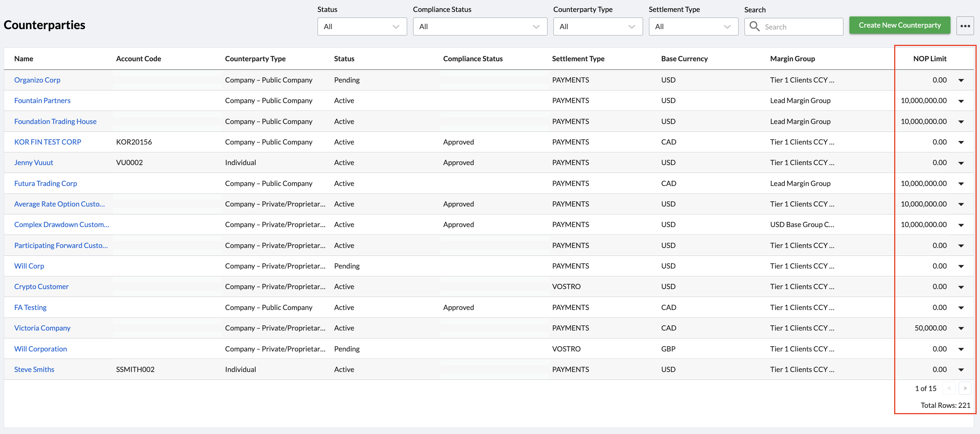Open Counterparty Type filter dropdown

pyautogui.click(x=597, y=27)
